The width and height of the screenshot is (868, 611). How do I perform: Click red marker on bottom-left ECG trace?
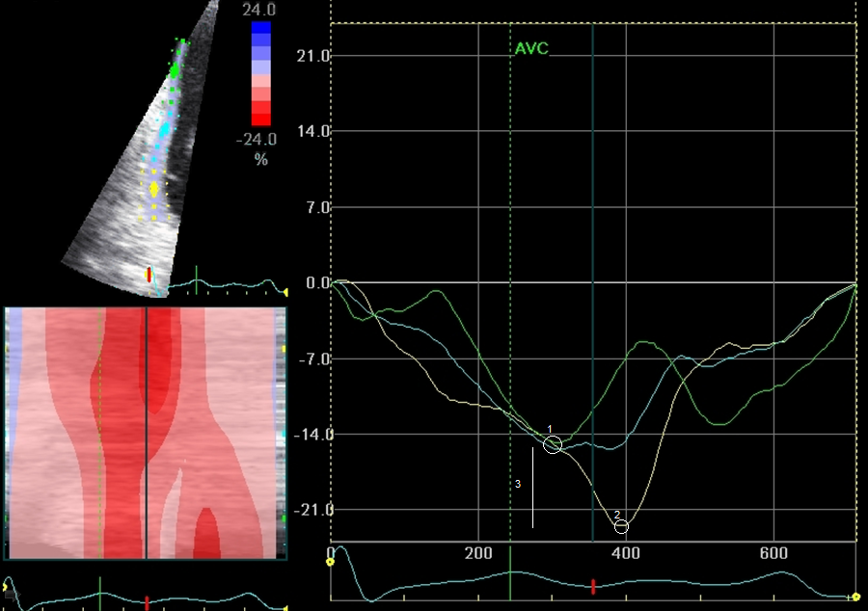147,602
